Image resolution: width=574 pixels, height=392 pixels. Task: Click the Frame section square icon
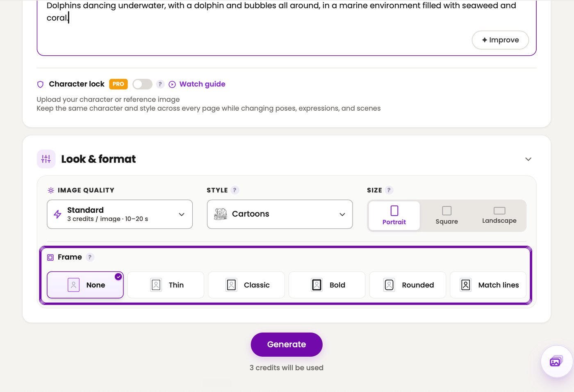pyautogui.click(x=50, y=258)
